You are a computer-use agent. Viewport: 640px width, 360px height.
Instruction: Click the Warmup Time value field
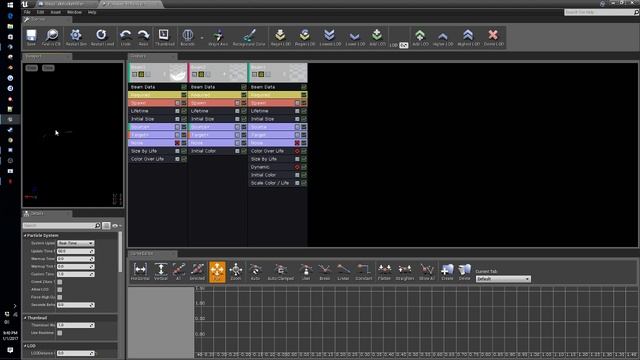point(76,259)
